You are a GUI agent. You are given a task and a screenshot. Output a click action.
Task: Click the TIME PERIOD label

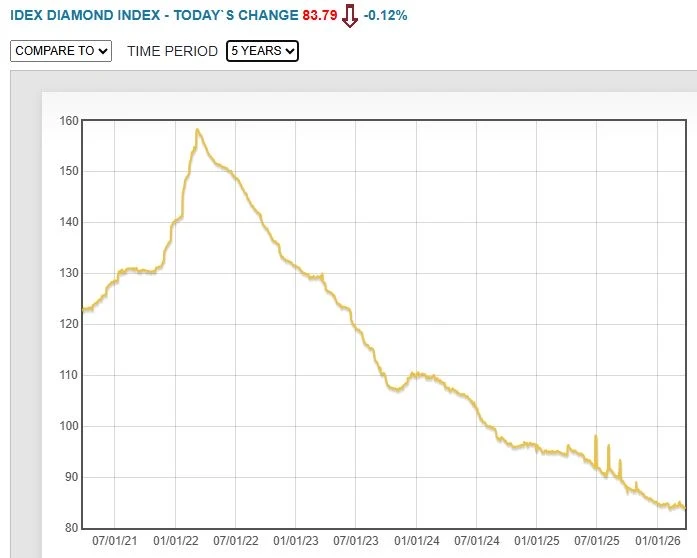pos(172,51)
